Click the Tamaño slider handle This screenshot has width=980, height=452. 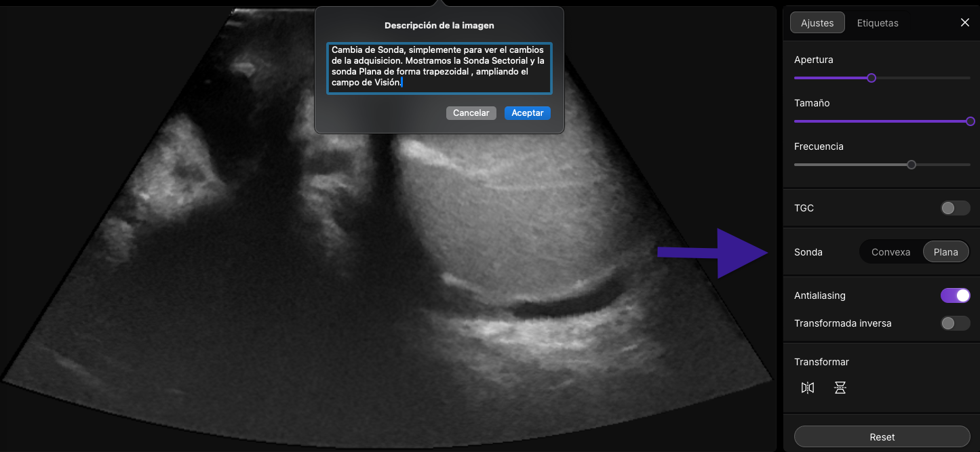(x=970, y=121)
